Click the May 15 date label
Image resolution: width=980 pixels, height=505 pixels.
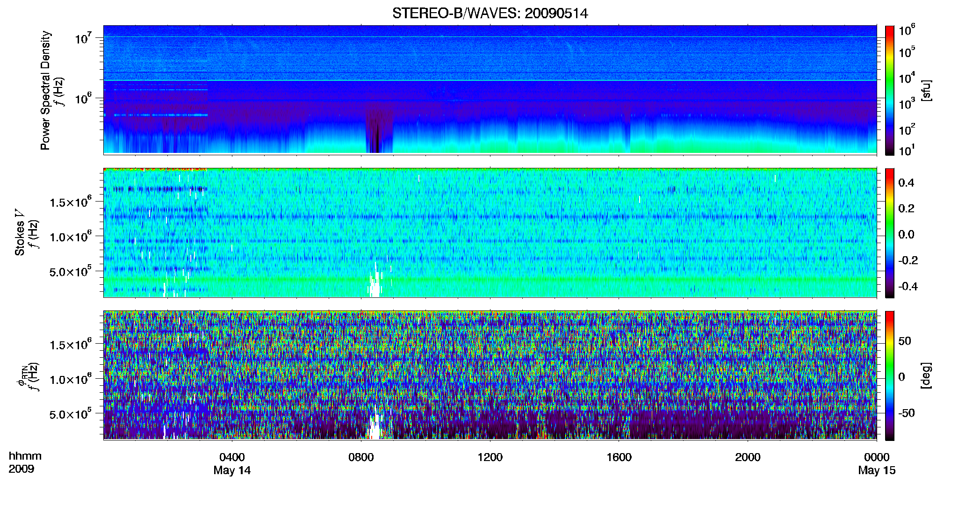[877, 470]
